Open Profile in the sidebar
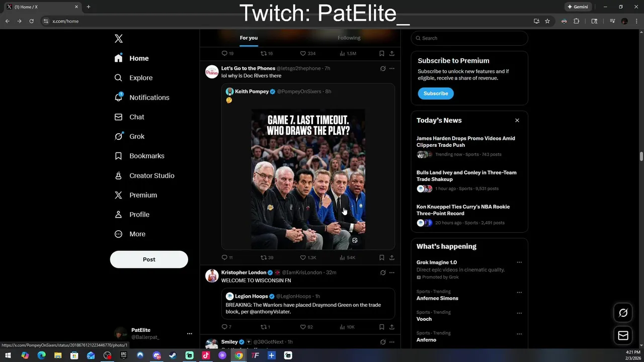The image size is (644, 362). (132, 215)
